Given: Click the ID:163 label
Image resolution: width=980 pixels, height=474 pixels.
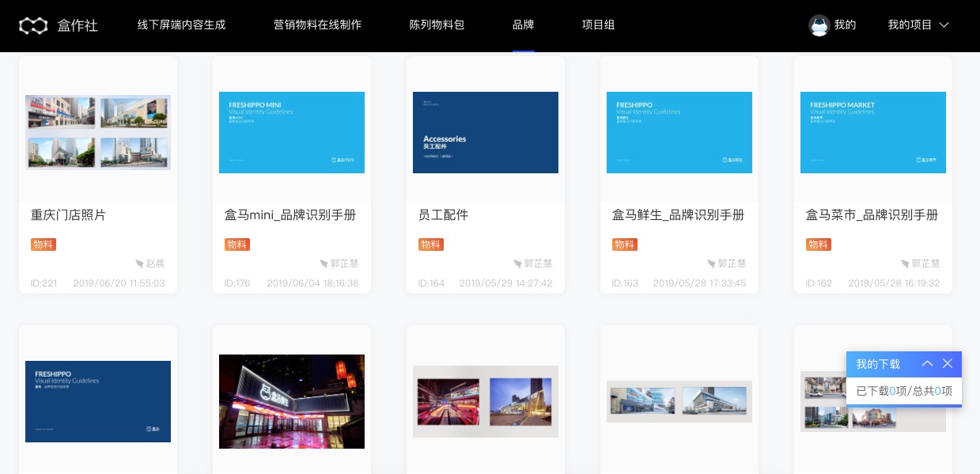Looking at the screenshot, I should point(626,283).
